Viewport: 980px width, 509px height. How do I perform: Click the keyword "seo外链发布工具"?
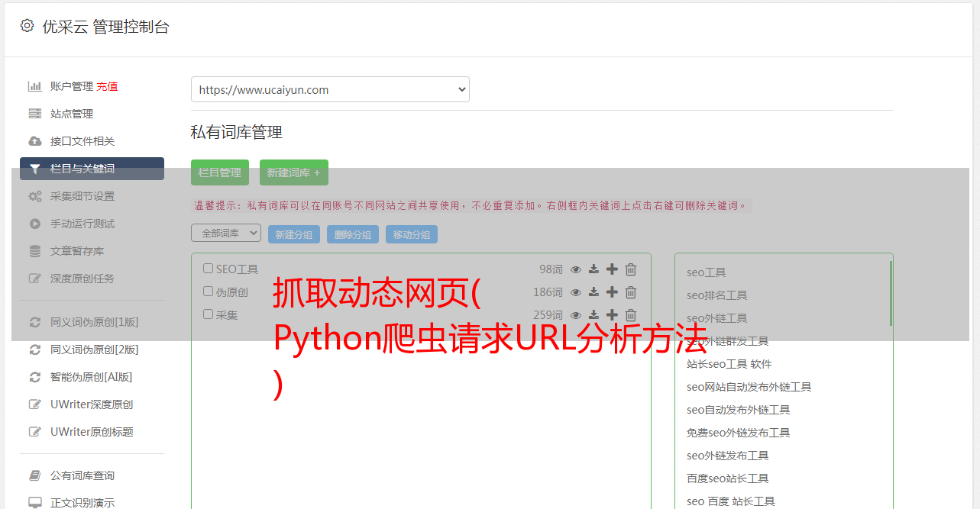(728, 456)
